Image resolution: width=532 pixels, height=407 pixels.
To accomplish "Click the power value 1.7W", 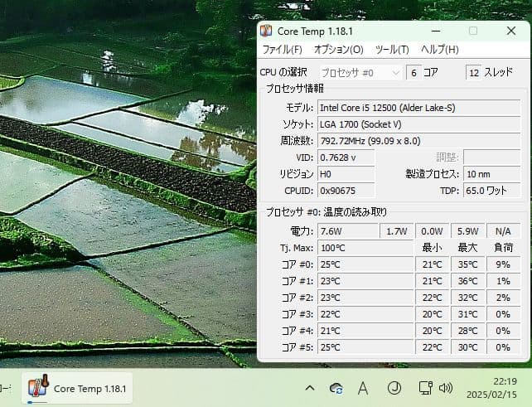I will point(396,231).
